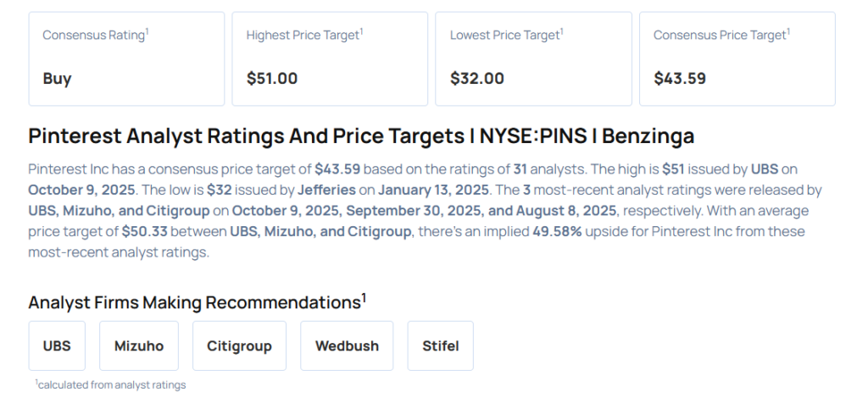Select the Highest Price Target card label
Viewport: 868px width, 420px height.
click(x=304, y=35)
